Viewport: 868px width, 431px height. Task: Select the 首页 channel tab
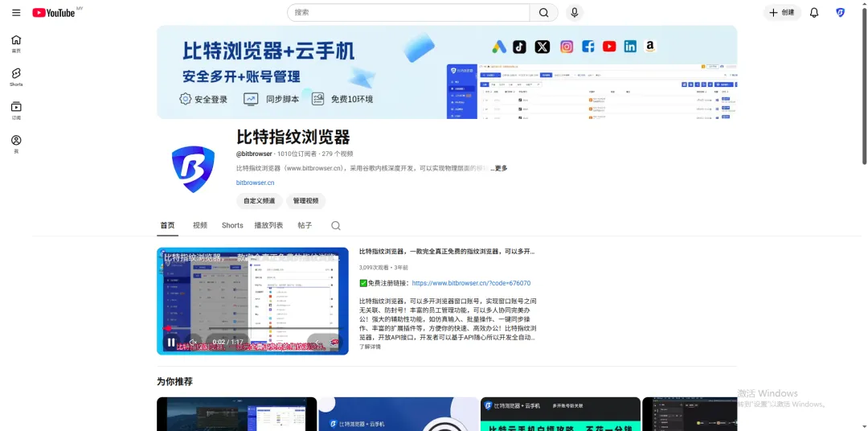point(168,225)
